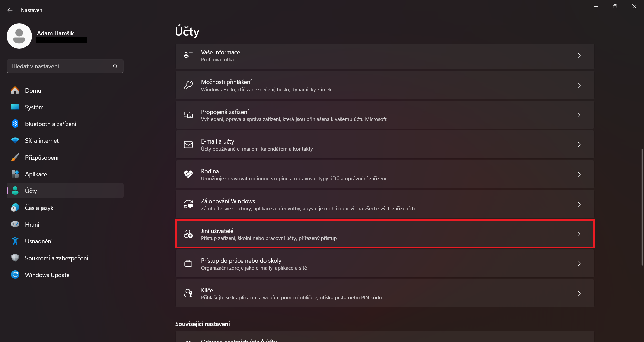This screenshot has width=644, height=342.
Task: Select the Zálohování Windows icon
Action: (x=189, y=204)
